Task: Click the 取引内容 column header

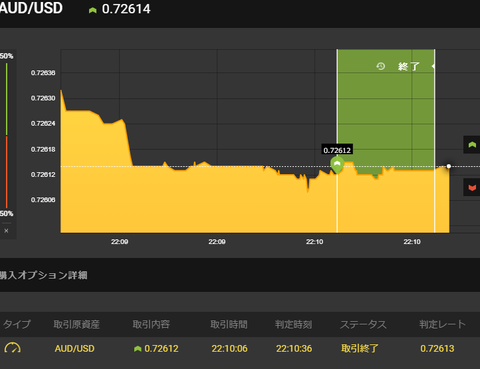Action: coord(151,324)
